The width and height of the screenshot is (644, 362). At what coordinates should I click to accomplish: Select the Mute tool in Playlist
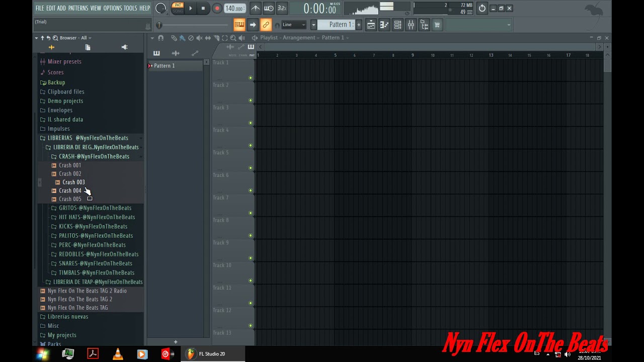199,38
